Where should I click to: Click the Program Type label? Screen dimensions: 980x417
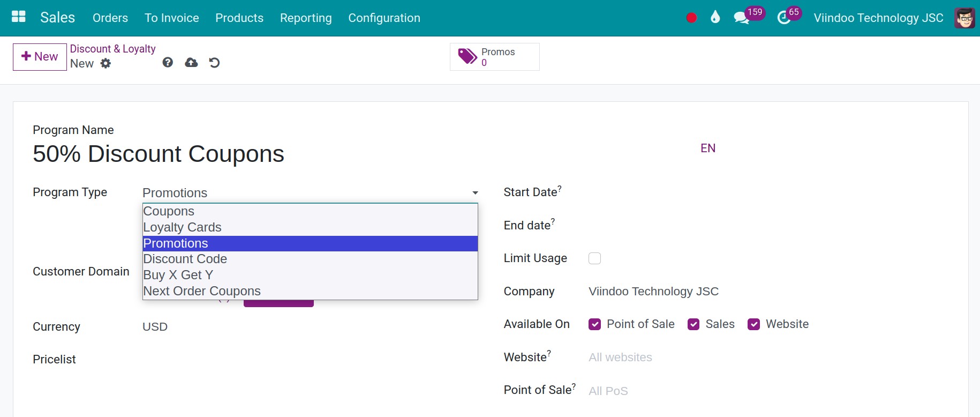tap(70, 192)
